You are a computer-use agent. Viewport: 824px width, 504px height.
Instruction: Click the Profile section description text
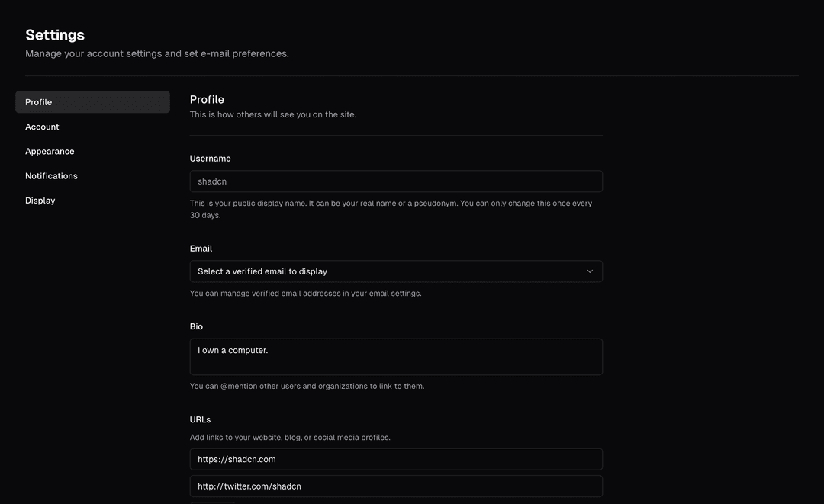click(x=272, y=114)
